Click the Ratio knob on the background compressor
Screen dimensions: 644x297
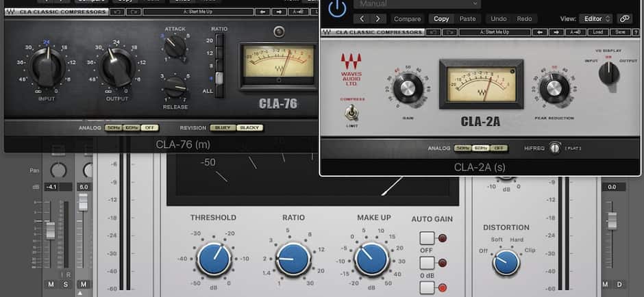coord(293,259)
